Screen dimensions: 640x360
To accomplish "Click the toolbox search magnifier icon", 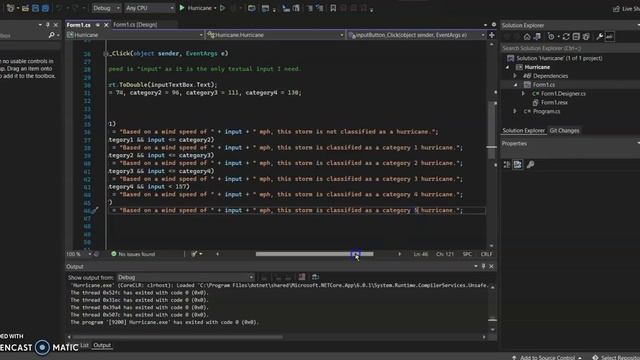I will 51,36.
